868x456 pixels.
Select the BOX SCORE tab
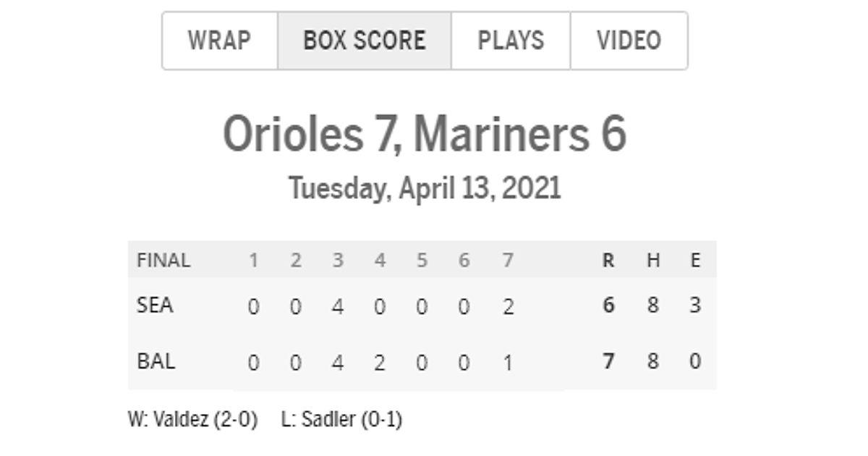click(365, 41)
